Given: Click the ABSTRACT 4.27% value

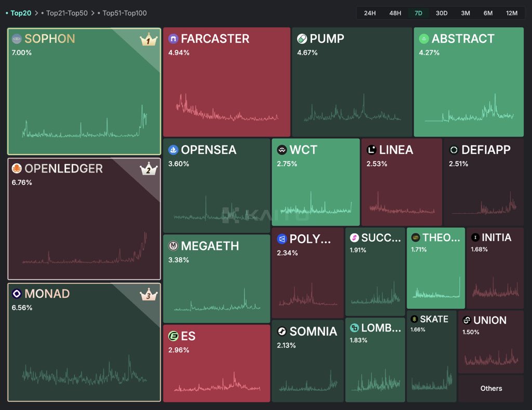Looking at the screenshot, I should (429, 52).
